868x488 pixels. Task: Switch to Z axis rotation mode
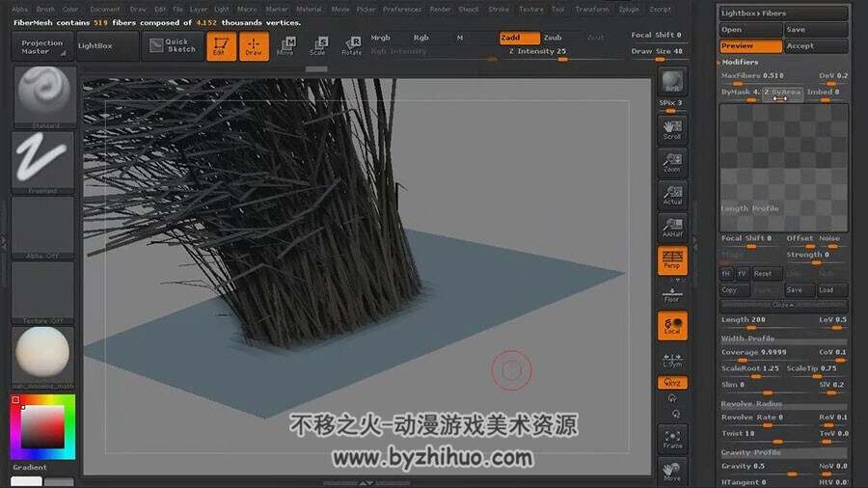(x=675, y=414)
